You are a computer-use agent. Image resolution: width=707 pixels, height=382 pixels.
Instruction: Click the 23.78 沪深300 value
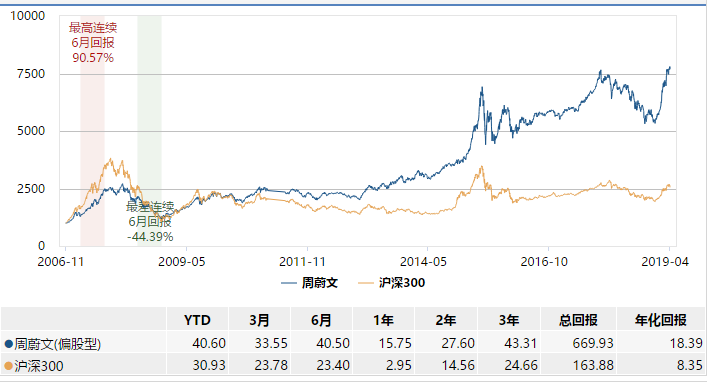tap(271, 365)
